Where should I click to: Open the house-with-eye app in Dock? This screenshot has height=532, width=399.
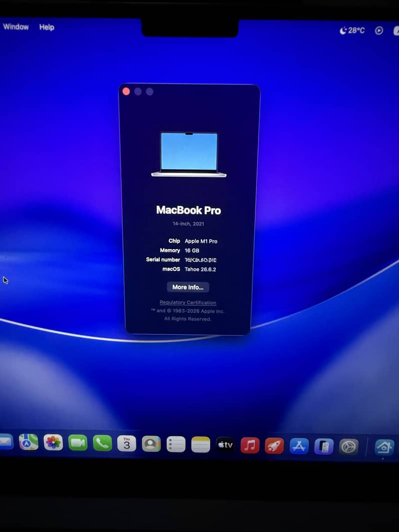click(384, 447)
